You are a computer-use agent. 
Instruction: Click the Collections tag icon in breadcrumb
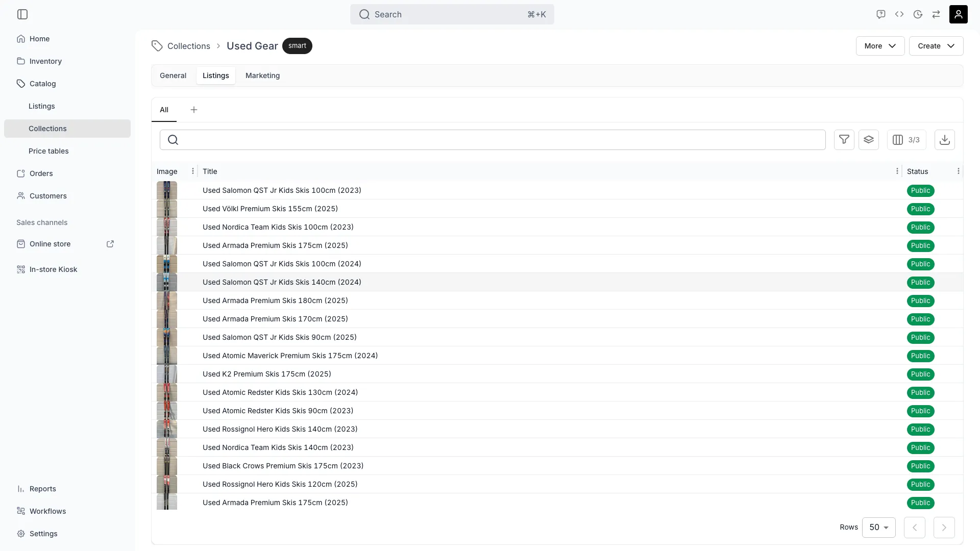click(157, 46)
